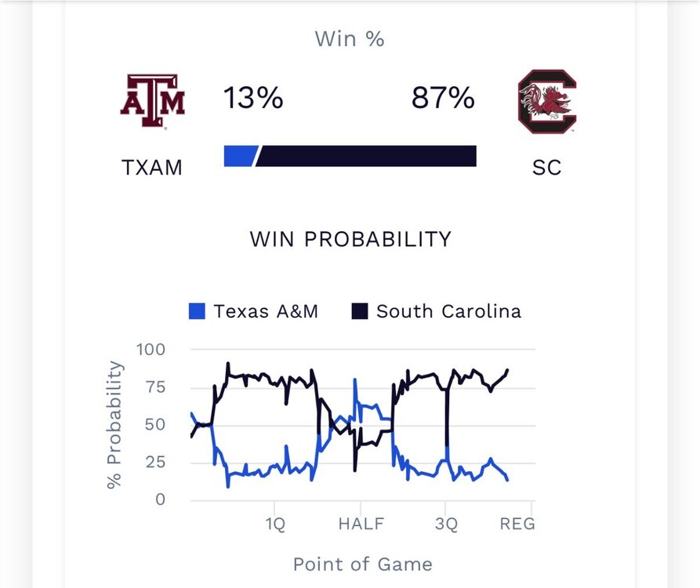
Task: Click the REG marker on the axis
Action: pyautogui.click(x=517, y=524)
